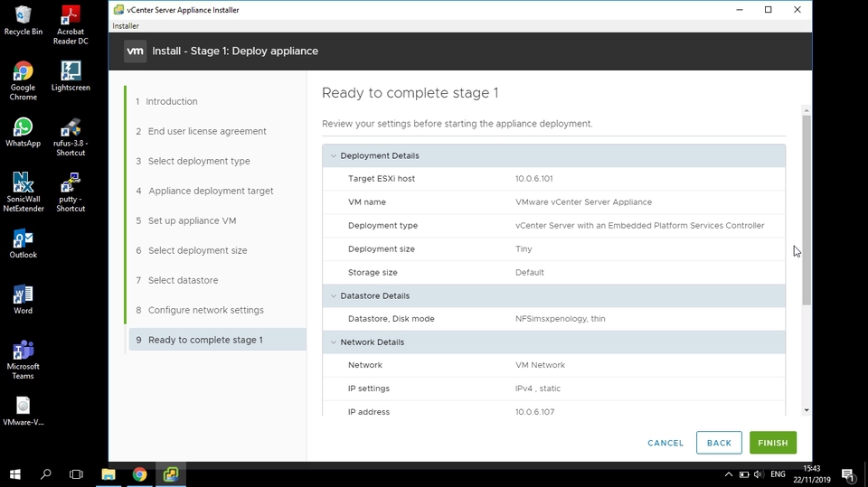Collapse the Network Details section

click(334, 342)
